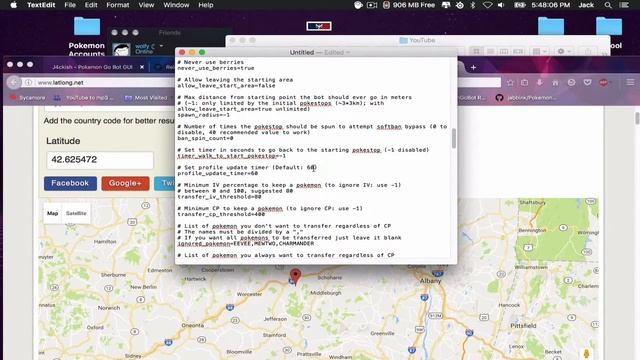
Task: Open the YouTube to mp3 bookmark
Action: coord(84,98)
